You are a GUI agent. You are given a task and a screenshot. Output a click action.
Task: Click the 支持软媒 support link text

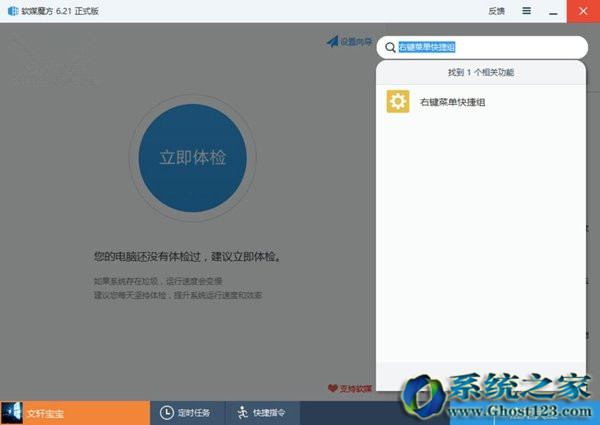coord(356,388)
